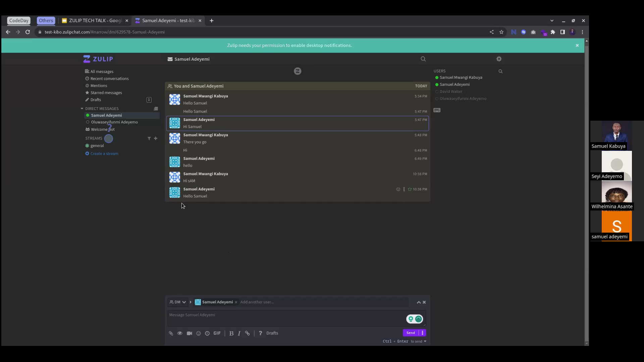Insert a link in compose box

tap(248, 333)
